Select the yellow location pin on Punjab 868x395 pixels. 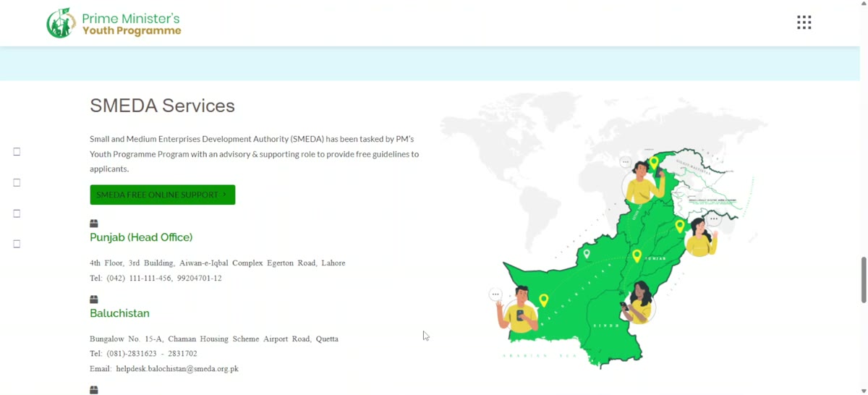637,255
